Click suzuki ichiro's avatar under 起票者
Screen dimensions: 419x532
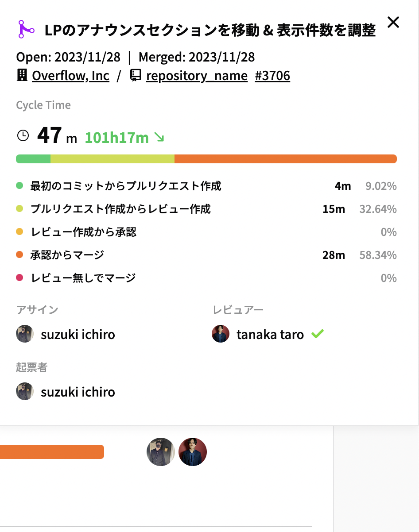click(25, 391)
